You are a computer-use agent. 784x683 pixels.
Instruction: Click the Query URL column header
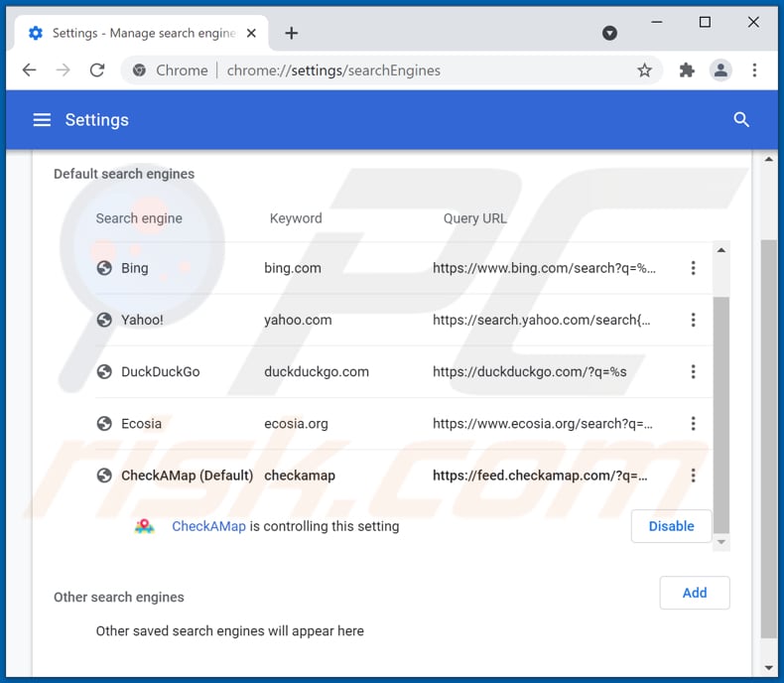click(474, 218)
